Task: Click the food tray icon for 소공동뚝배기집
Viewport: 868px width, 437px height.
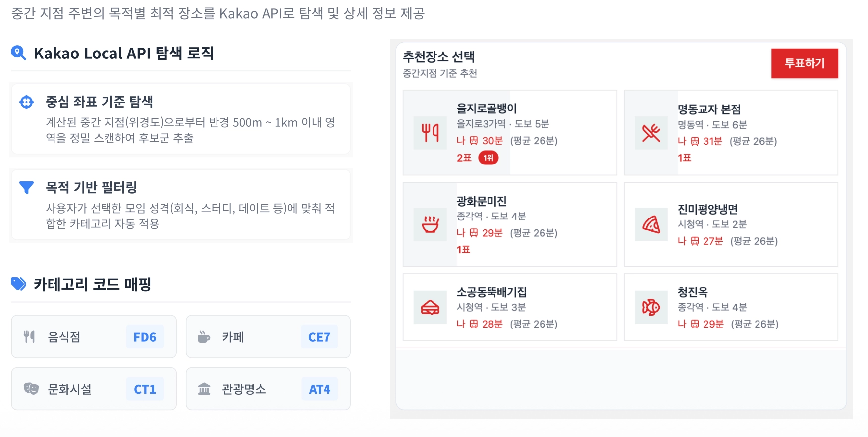Action: pos(430,307)
